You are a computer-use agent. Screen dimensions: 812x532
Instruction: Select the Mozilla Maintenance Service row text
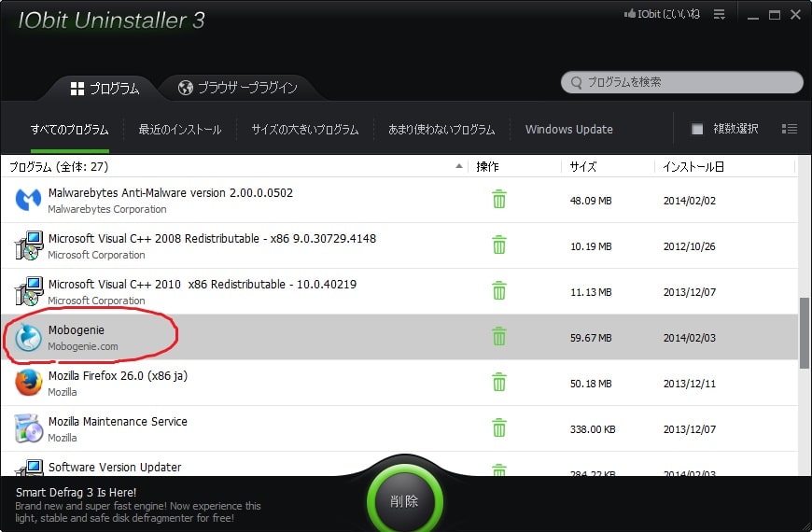pyautogui.click(x=118, y=422)
